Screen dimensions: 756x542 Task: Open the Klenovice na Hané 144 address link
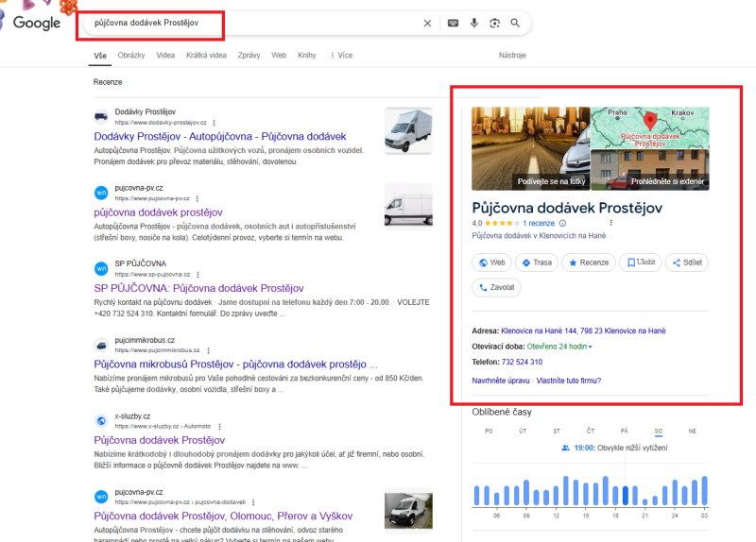click(x=583, y=331)
